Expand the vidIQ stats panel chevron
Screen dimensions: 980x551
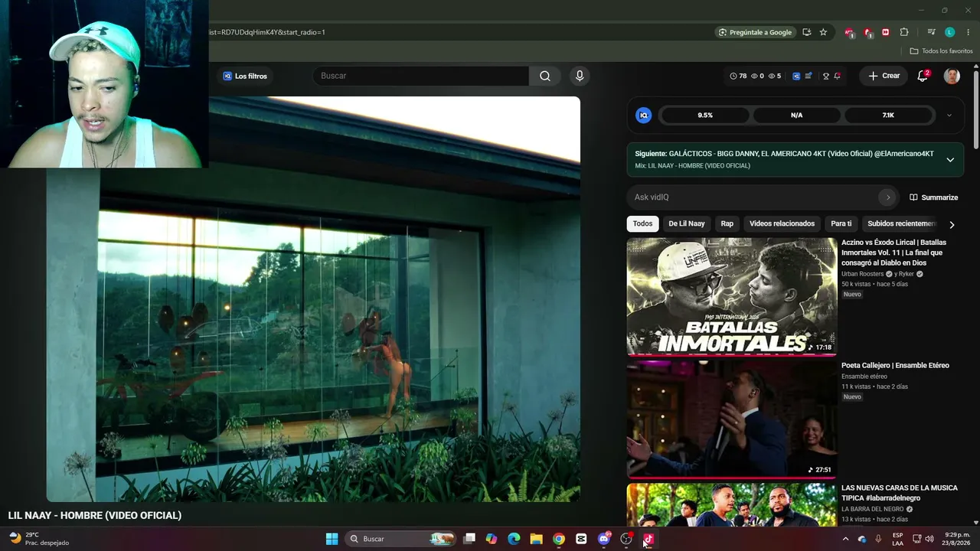coord(949,115)
